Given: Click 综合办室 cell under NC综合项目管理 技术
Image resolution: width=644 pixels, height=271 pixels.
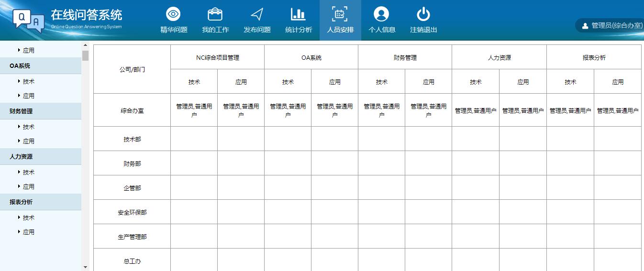Looking at the screenshot, I should (x=194, y=110).
